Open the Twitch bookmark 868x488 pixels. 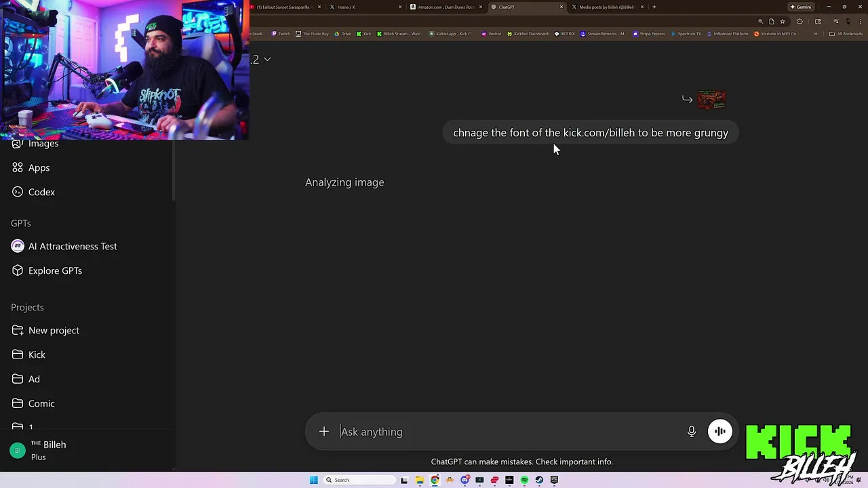click(x=281, y=34)
